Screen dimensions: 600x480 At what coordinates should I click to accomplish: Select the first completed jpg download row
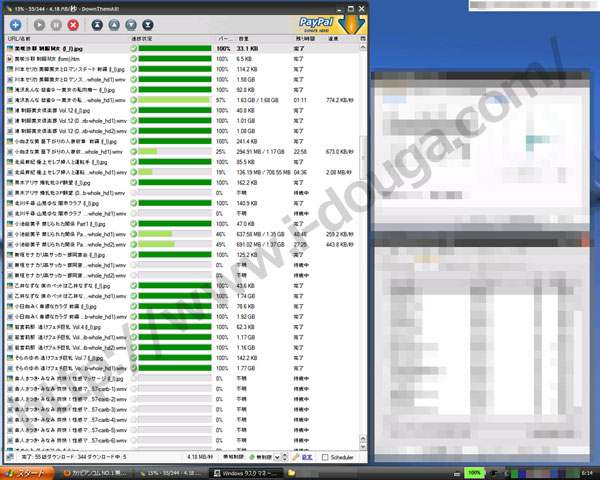(x=60, y=48)
